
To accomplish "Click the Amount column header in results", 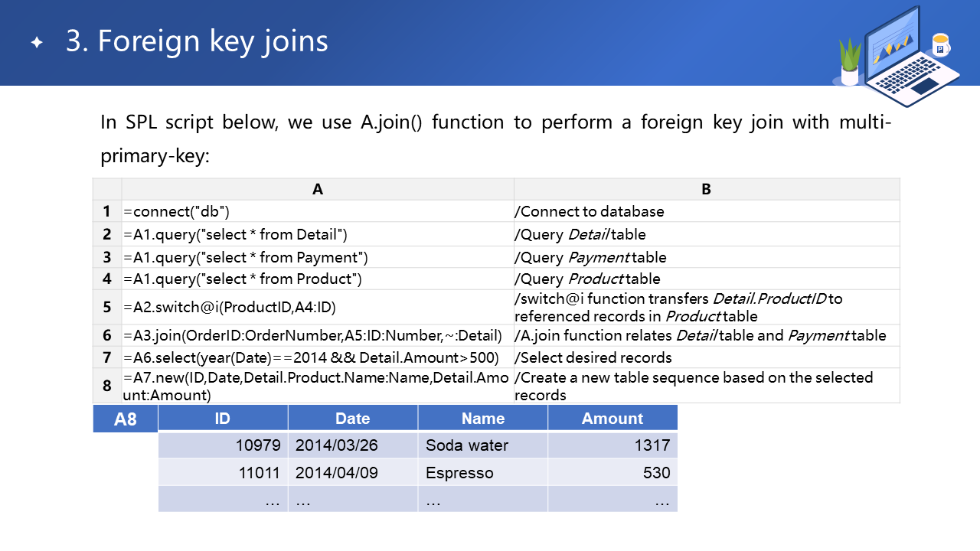I will (x=612, y=418).
